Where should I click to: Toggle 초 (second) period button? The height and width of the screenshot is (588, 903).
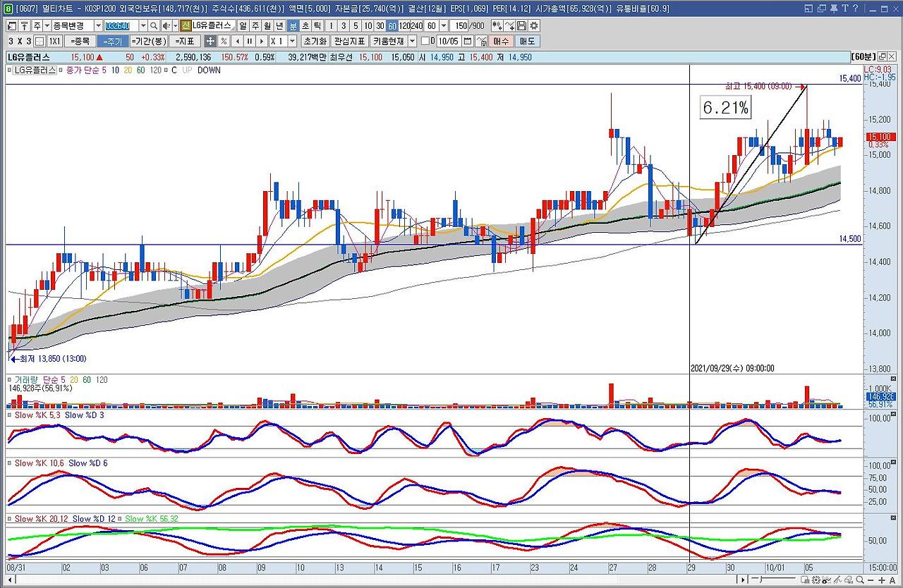click(305, 25)
